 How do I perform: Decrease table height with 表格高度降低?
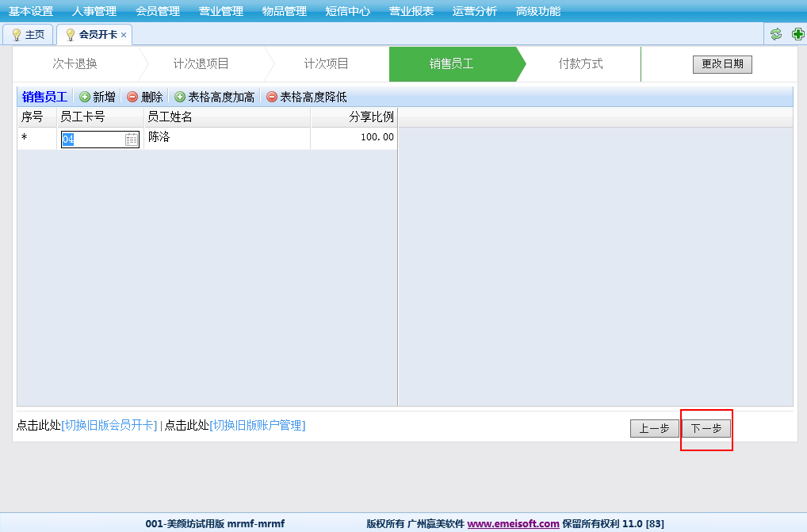coord(306,97)
